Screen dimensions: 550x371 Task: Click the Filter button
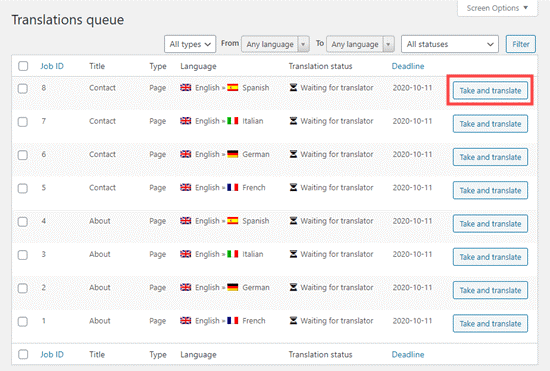point(521,44)
